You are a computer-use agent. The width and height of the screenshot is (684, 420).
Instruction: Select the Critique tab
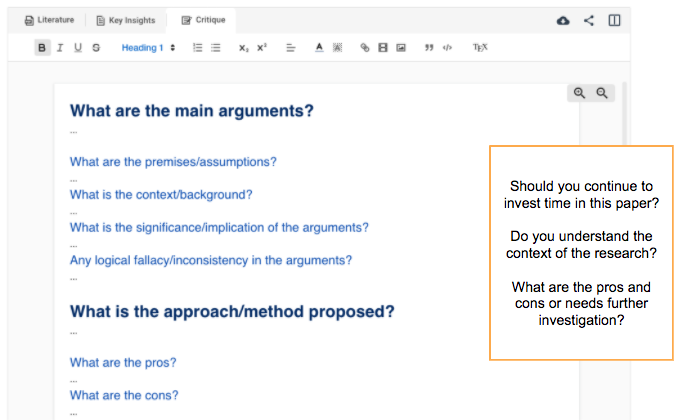pyautogui.click(x=203, y=20)
